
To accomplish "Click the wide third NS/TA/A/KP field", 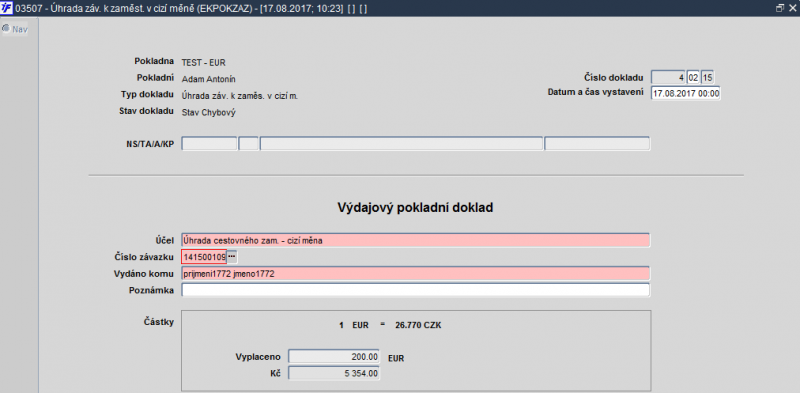I will [x=401, y=143].
